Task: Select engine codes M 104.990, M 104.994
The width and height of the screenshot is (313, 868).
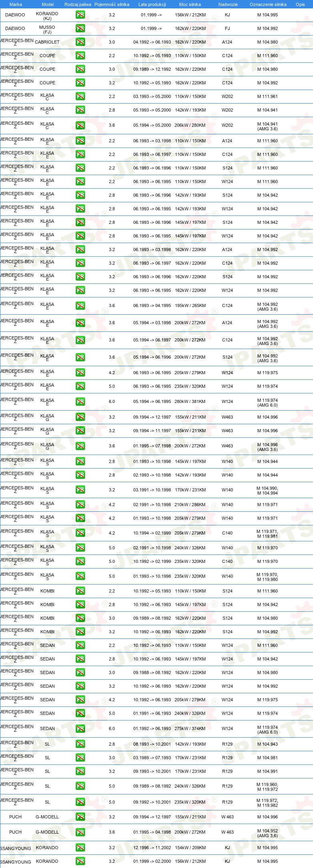Action: (x=267, y=491)
